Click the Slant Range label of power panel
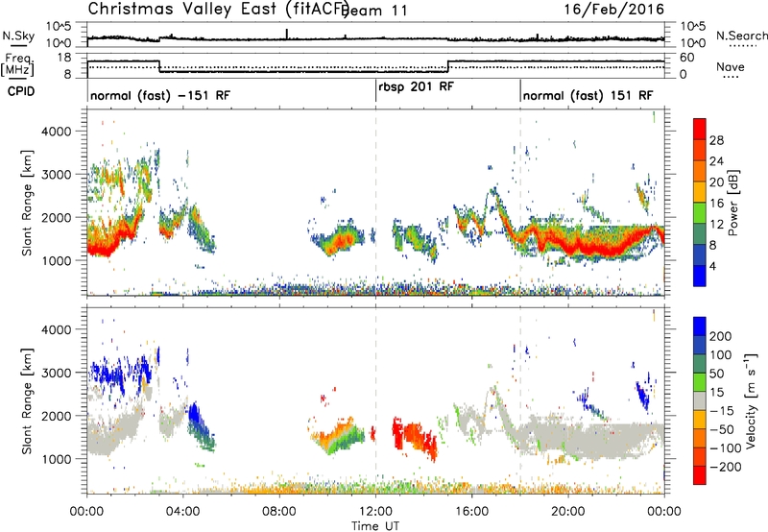Image resolution: width=768 pixels, height=532 pixels. [x=27, y=203]
